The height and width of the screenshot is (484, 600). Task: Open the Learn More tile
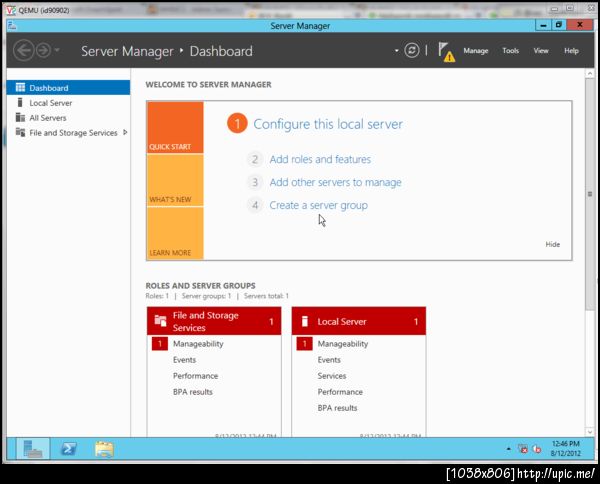[x=175, y=233]
